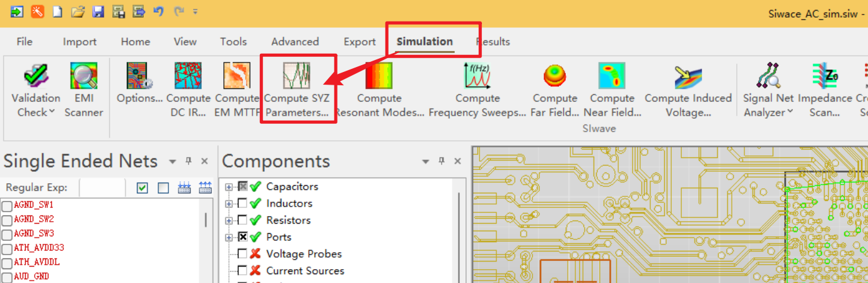868x283 pixels.
Task: Open Compute Frequency Sweeps
Action: 478,90
